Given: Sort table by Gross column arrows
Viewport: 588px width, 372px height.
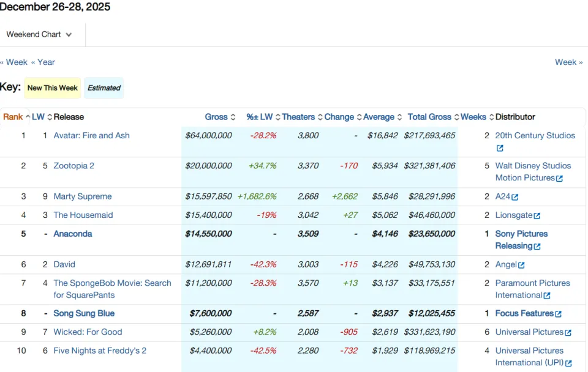Looking at the screenshot, I should (233, 117).
